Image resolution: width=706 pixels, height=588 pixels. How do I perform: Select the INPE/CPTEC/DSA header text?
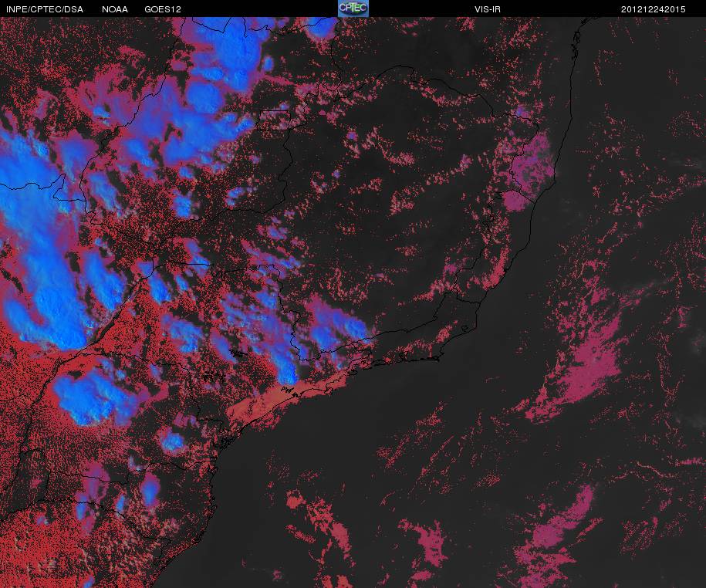coord(45,9)
